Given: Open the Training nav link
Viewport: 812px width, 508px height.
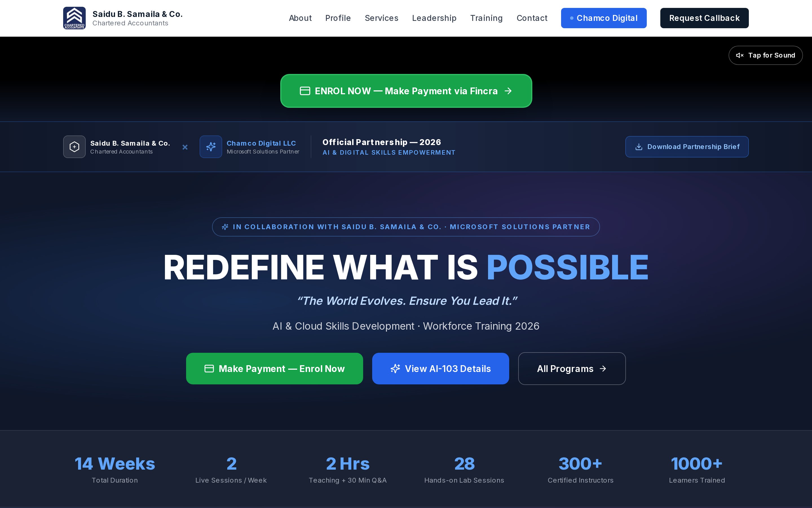Looking at the screenshot, I should tap(486, 18).
